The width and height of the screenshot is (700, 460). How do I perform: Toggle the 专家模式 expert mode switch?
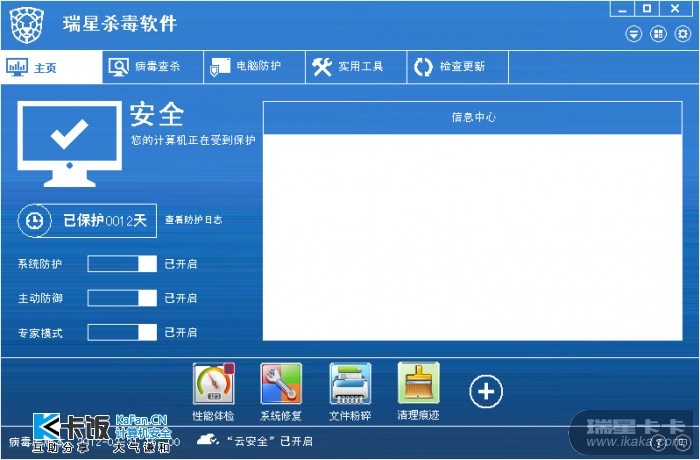(x=122, y=332)
